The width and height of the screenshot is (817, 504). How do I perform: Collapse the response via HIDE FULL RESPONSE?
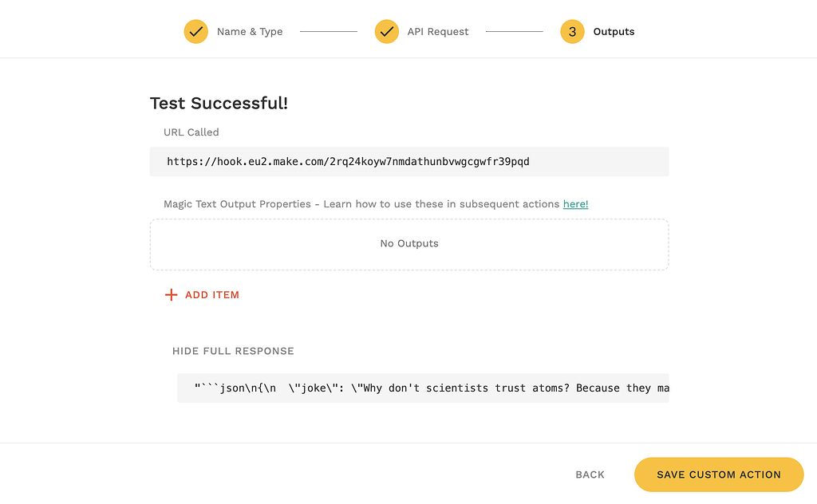coord(233,351)
